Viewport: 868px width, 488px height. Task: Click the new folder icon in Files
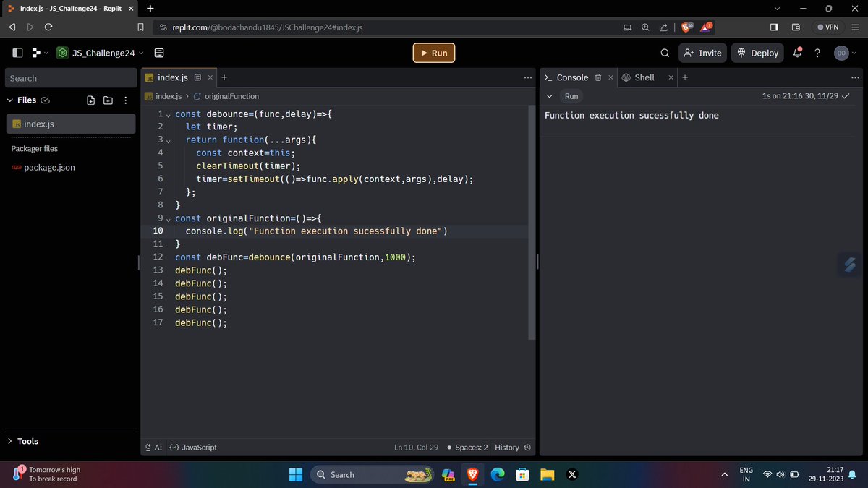[108, 100]
